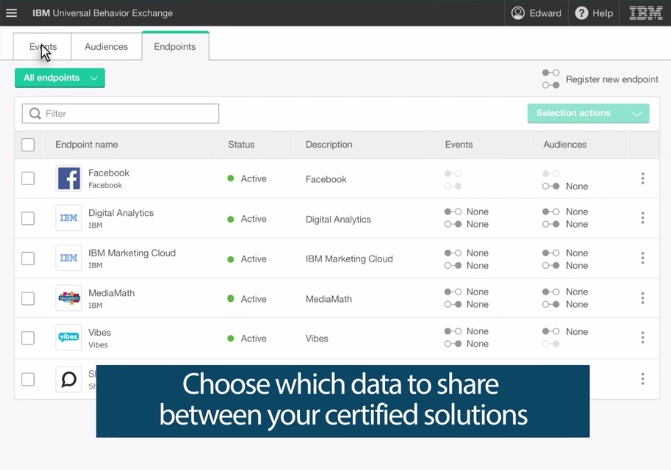Click the IBM Marketing Cloud logo icon
671x470 pixels.
pos(68,258)
